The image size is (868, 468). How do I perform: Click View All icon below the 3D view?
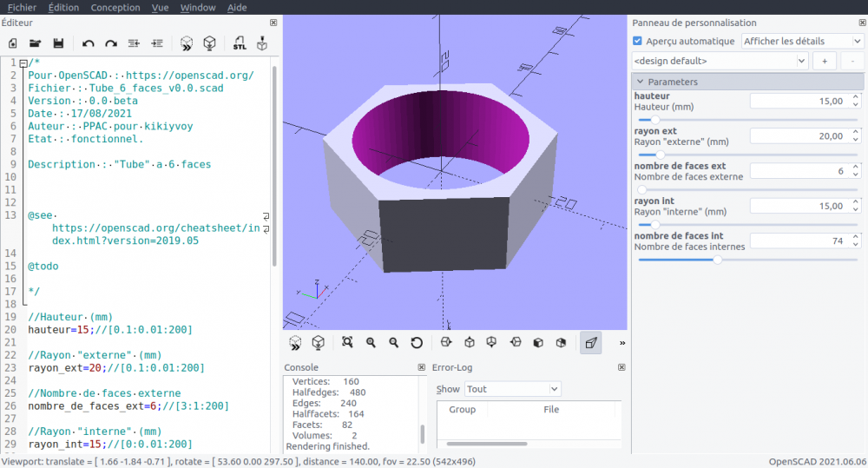coord(346,342)
